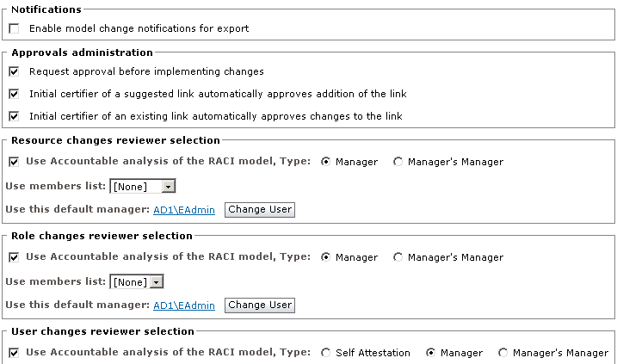Toggle initial certifier of suggested link auto-approval
Viewport: 617px width, 364px height.
pos(14,94)
